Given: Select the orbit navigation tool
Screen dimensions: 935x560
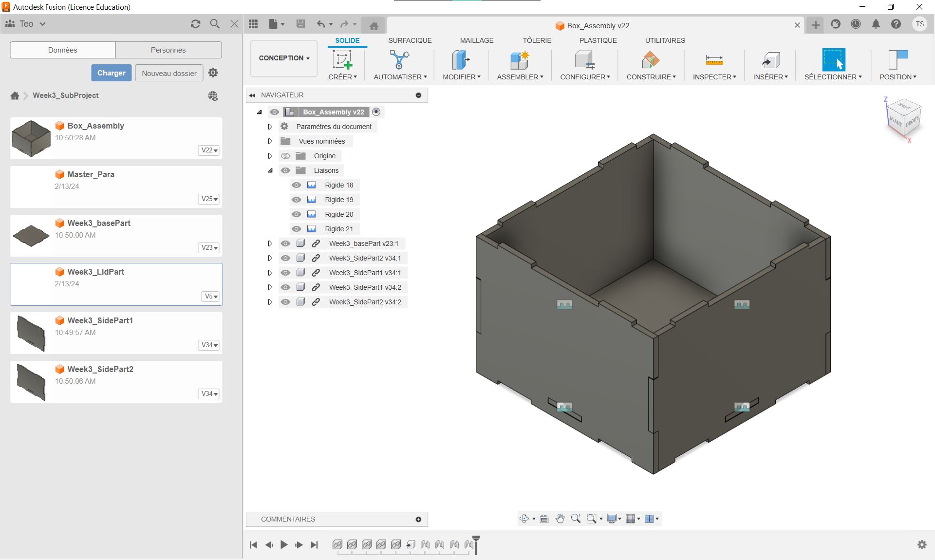Looking at the screenshot, I should coord(524,519).
